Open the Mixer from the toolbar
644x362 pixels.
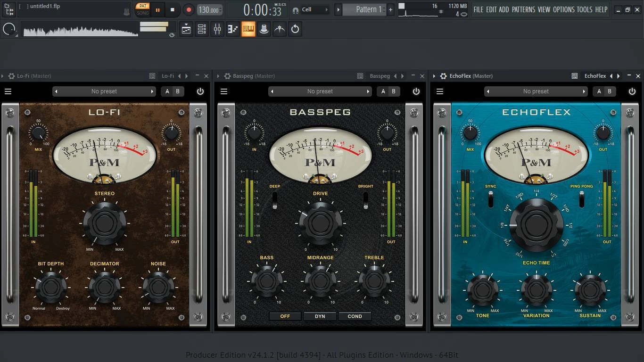pyautogui.click(x=217, y=29)
